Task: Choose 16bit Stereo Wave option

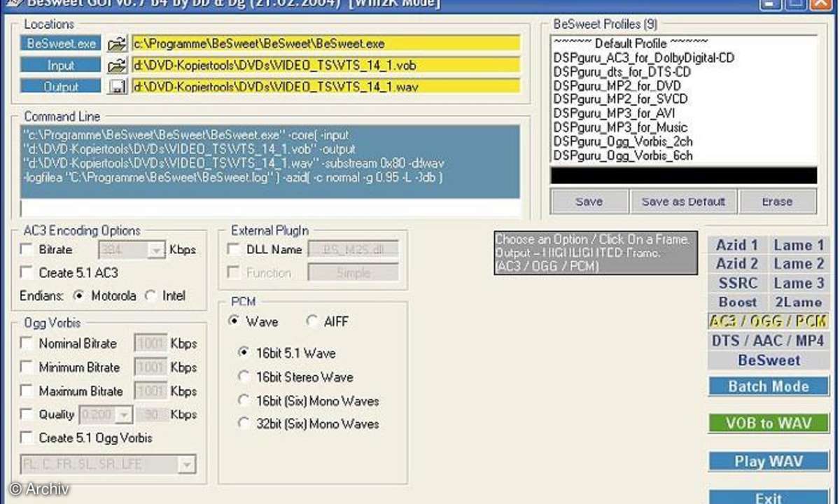Action: 244,377
